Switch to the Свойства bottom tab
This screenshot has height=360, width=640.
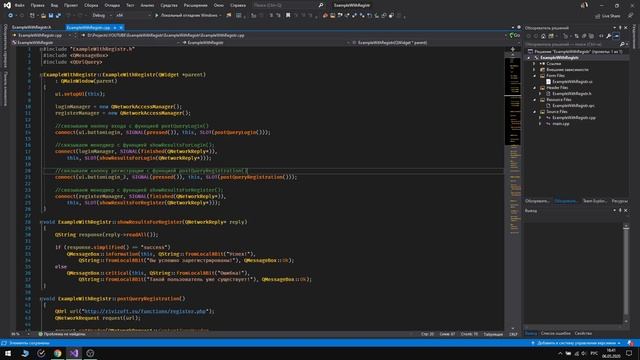[583, 333]
